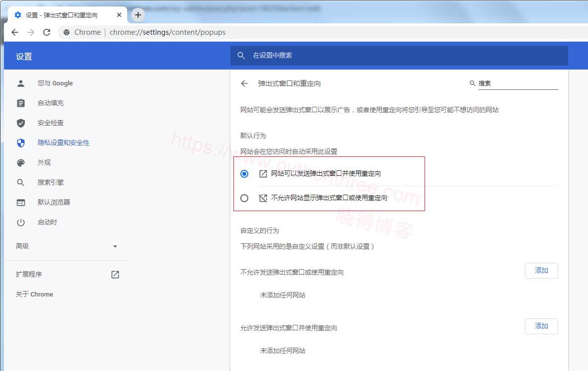This screenshot has height=371, width=588.
Task: Select 不允许网站显示弹出式窗口或使用重定向 option
Action: point(244,198)
